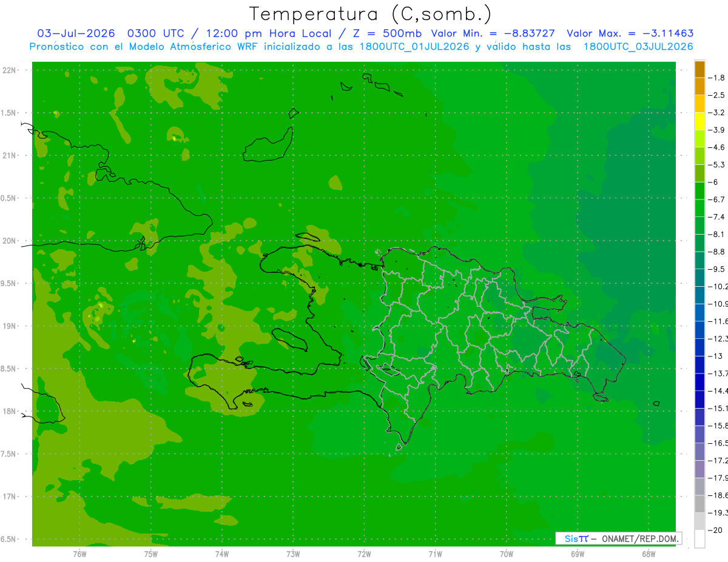Pick the dark blue legend swatch between -13 and -13.7
The image size is (728, 562).
(699, 364)
